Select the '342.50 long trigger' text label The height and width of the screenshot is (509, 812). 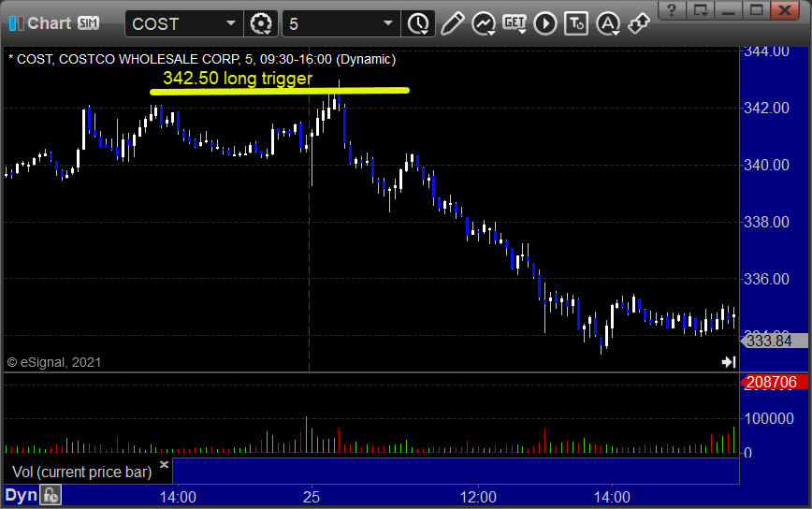click(238, 79)
